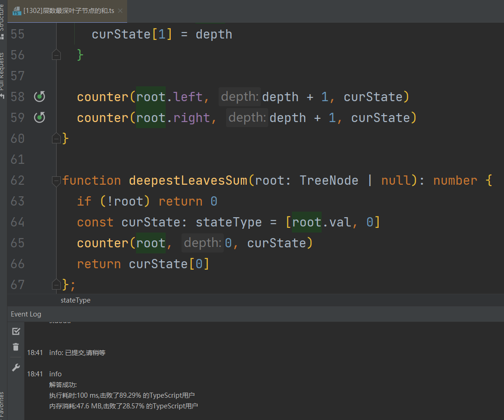Click the stateType breadcrumb below the editor

coord(76,300)
